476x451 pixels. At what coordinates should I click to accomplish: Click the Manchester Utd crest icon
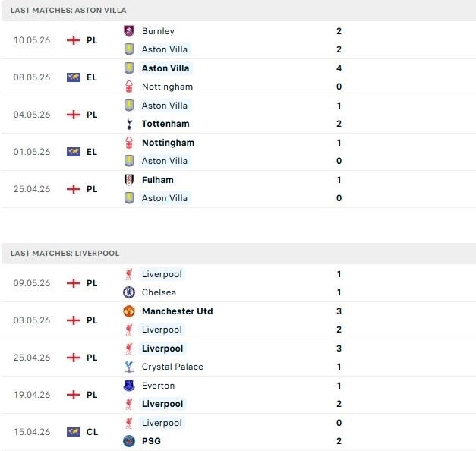pos(129,311)
